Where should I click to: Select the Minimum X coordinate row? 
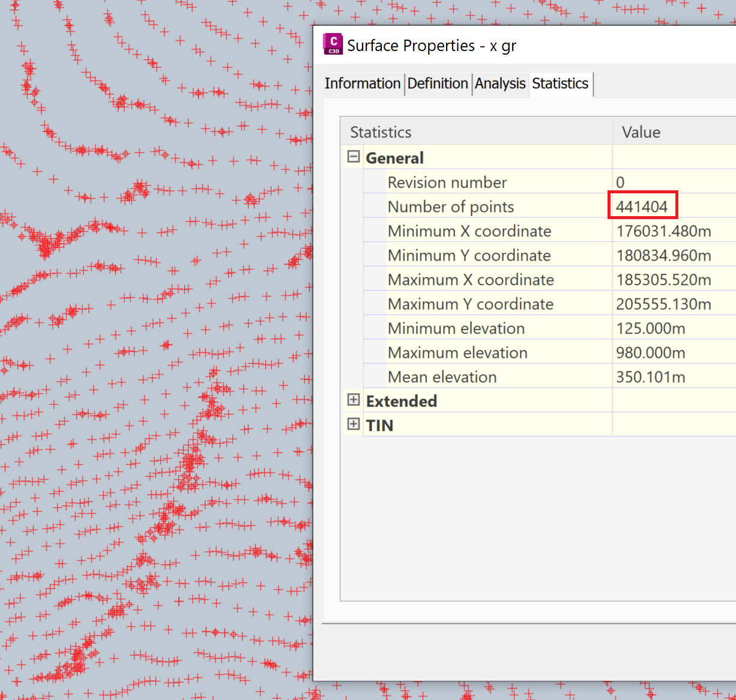tap(469, 231)
